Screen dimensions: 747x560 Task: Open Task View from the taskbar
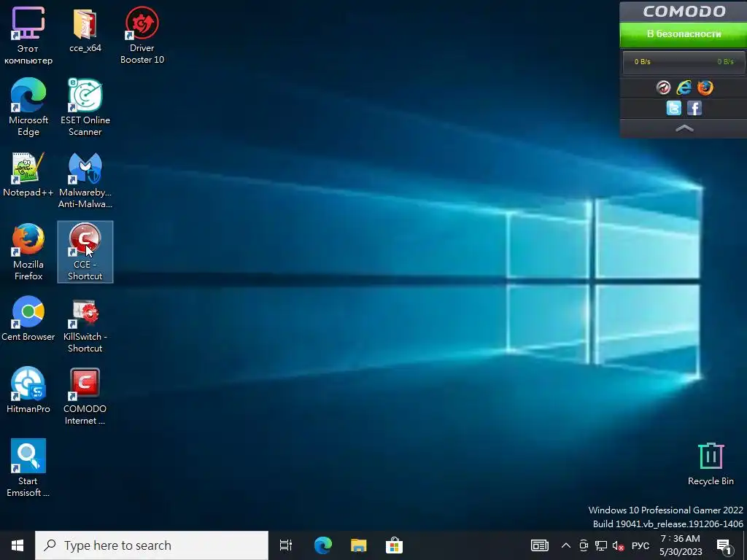click(286, 545)
